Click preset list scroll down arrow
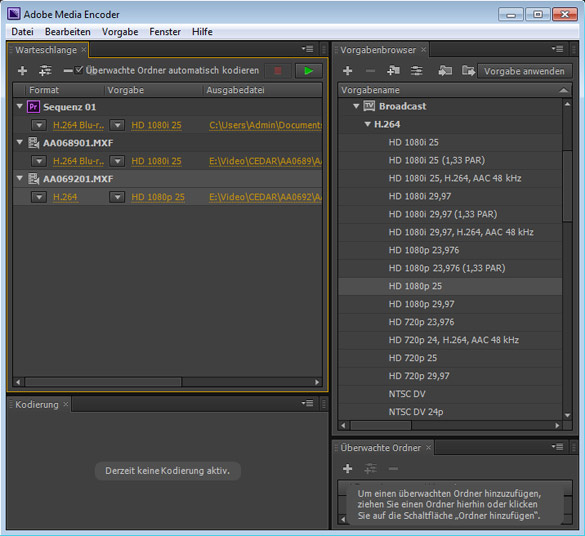 [567, 415]
